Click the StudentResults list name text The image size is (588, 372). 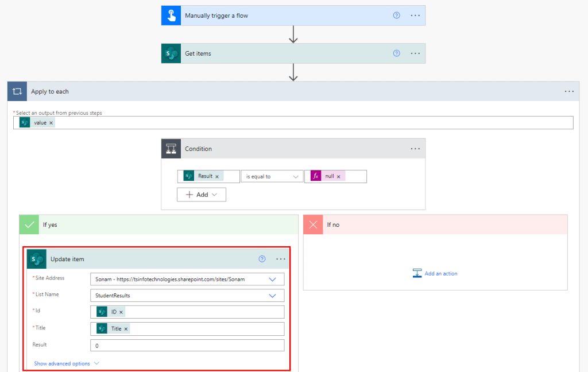click(x=113, y=296)
